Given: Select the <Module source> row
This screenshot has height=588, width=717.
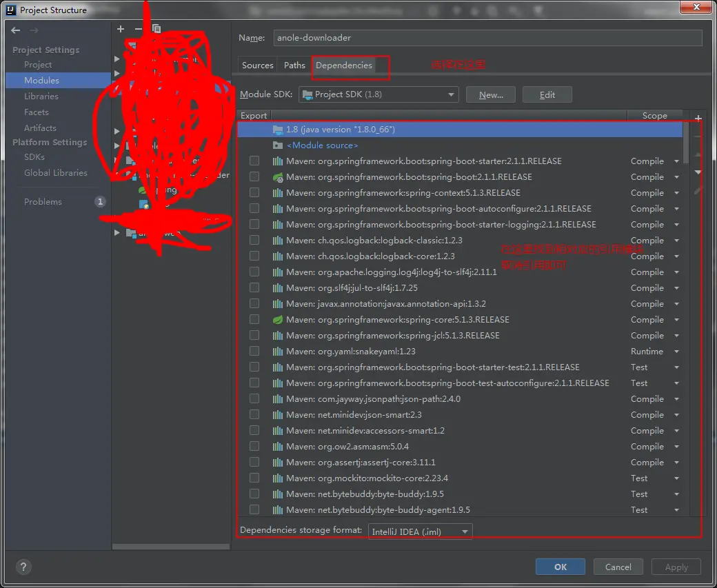Looking at the screenshot, I should 460,145.
